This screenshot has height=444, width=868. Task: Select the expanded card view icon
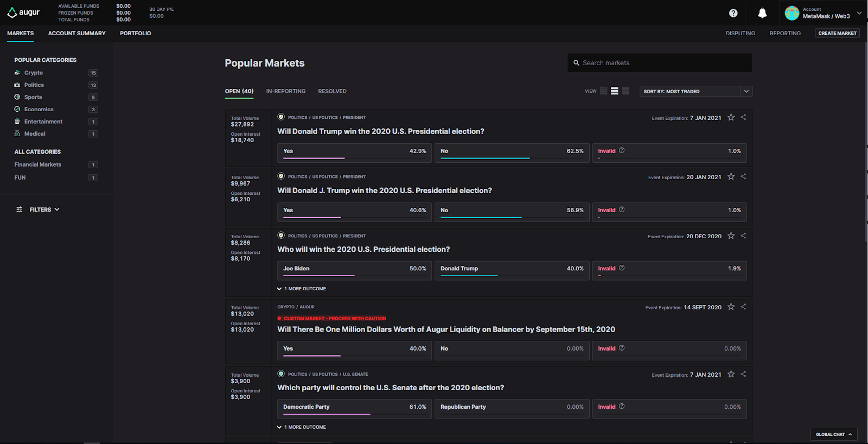coord(626,91)
